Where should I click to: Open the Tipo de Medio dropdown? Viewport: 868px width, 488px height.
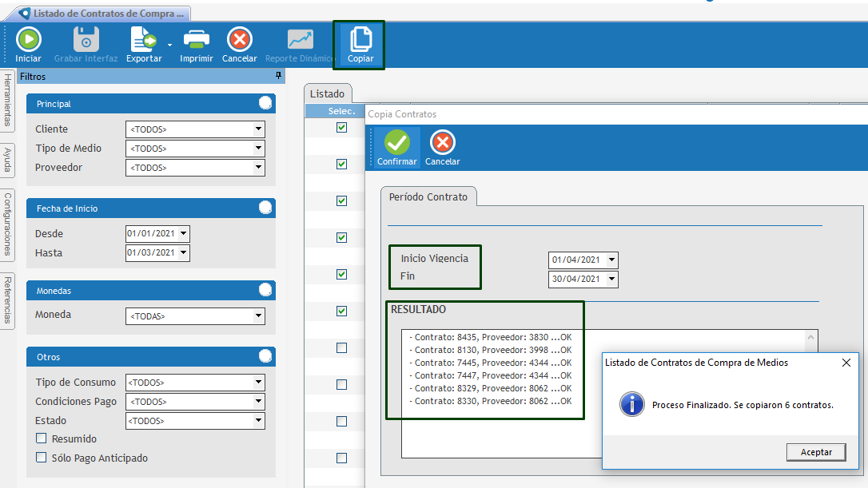(x=258, y=148)
